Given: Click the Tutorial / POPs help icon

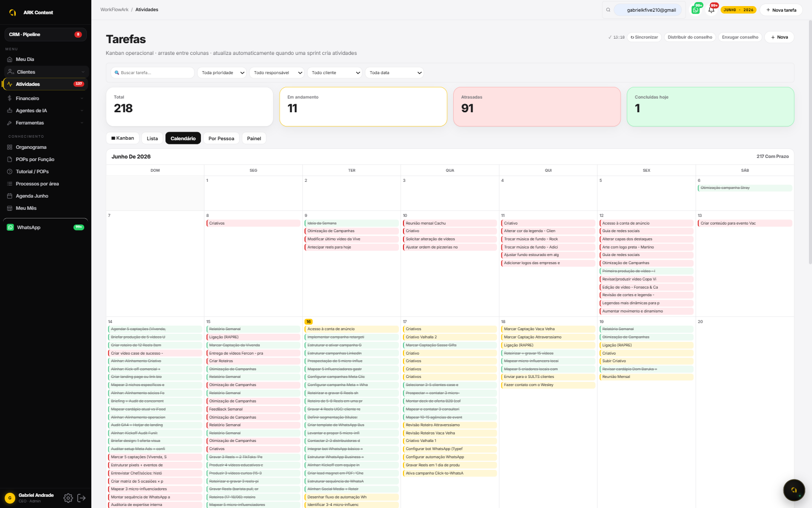Looking at the screenshot, I should click(10, 172).
